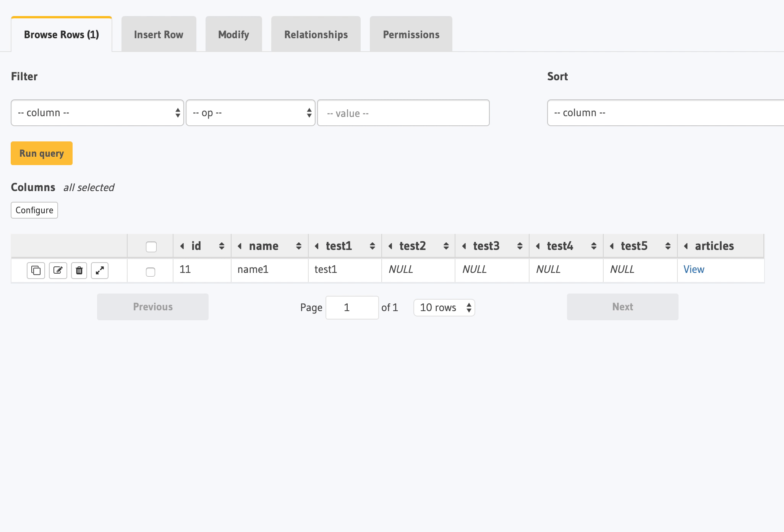Switch to the Insert Row tab
784x532 pixels.
159,34
